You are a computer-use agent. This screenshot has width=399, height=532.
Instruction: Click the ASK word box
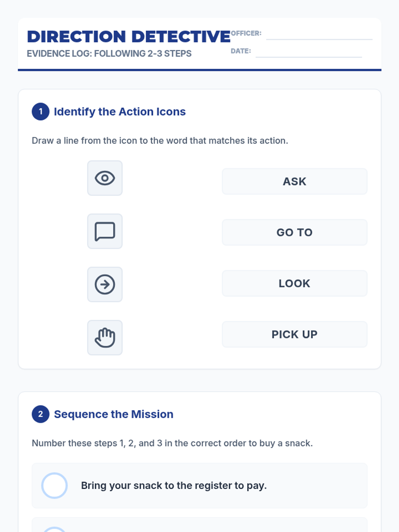[295, 182]
